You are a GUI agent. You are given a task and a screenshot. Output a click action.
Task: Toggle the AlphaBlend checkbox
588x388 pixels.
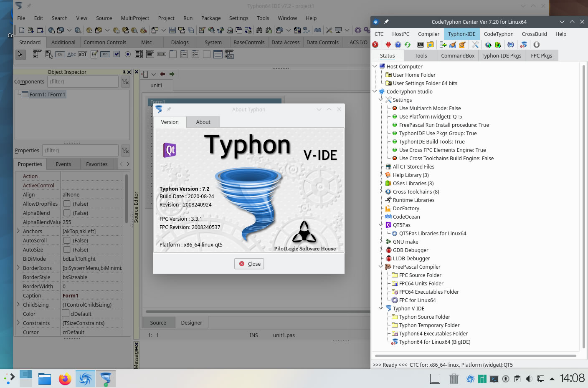(67, 213)
